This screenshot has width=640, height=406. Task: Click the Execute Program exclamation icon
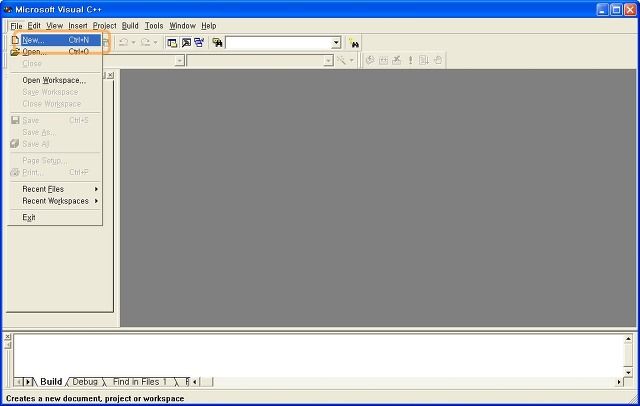[410, 60]
